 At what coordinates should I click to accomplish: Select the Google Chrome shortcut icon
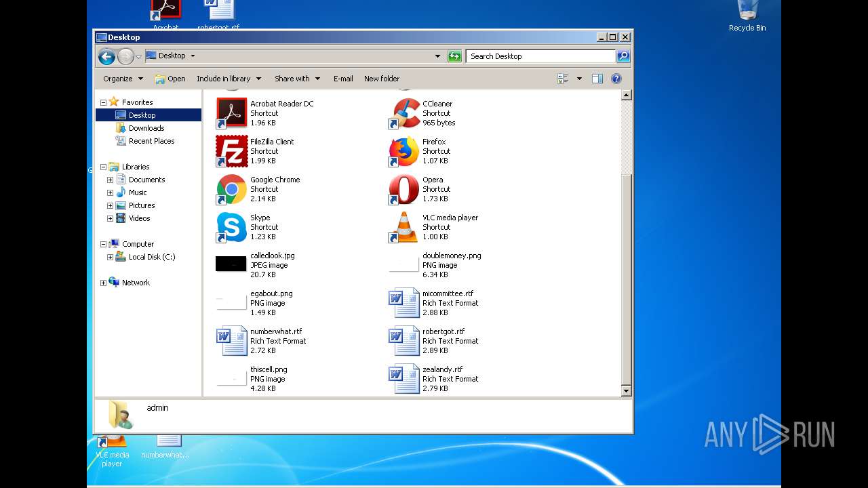click(231, 189)
